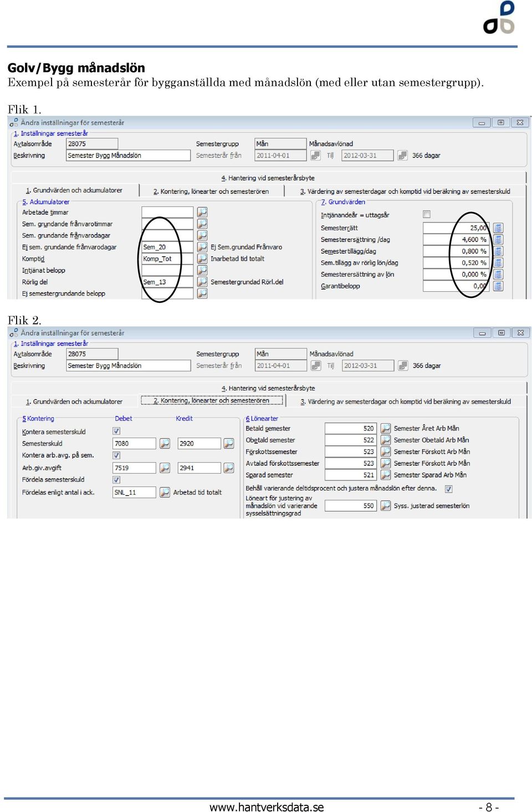Open lookup icon for Sem. grundande frånvarodagar
Screen dimensions: 532x812
point(202,235)
